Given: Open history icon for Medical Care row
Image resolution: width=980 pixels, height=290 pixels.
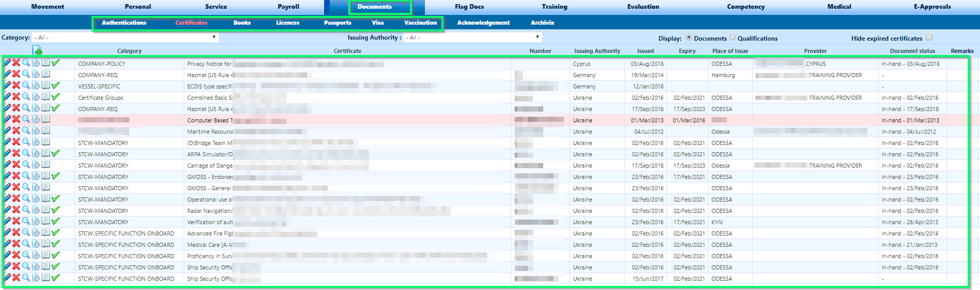Looking at the screenshot, I should click(35, 244).
